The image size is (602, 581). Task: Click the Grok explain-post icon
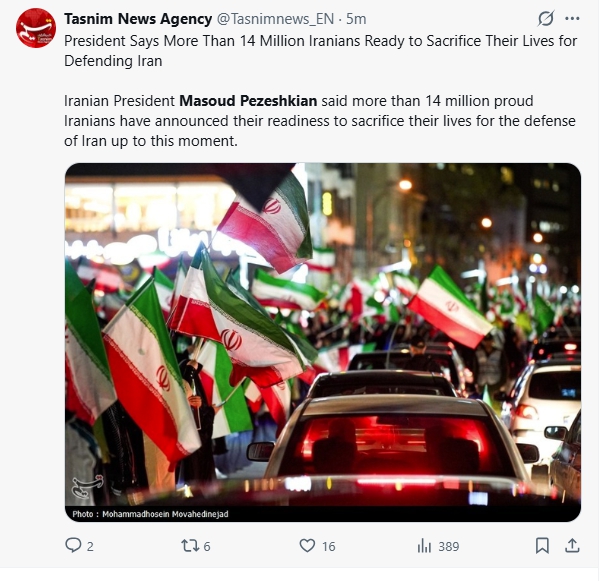point(546,18)
